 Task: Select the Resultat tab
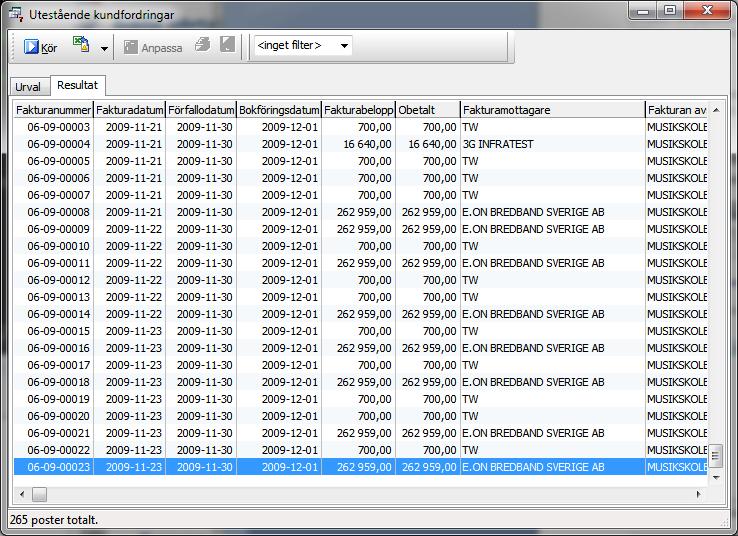(x=78, y=85)
